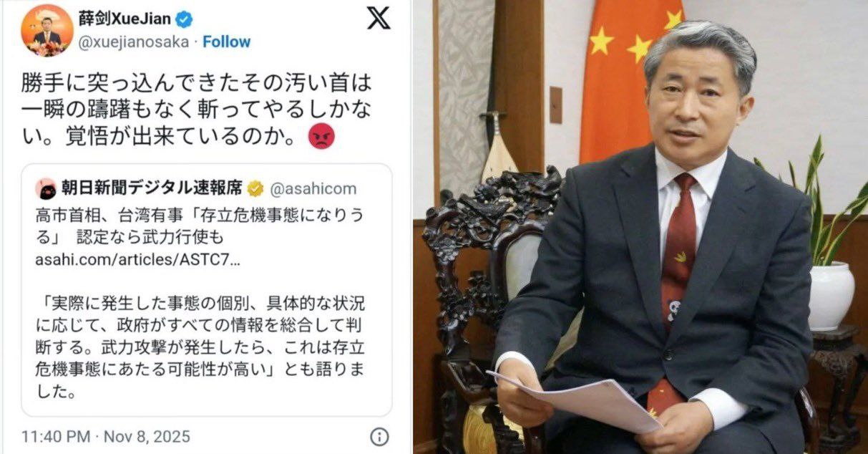This screenshot has width=868, height=454.
Task: Open the asahi.com/articles link
Action: [x=137, y=259]
